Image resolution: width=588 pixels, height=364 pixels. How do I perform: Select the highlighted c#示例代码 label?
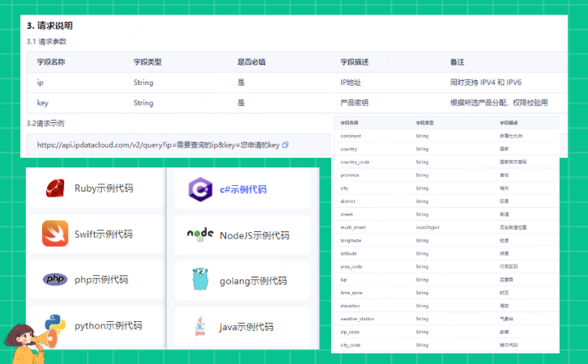pos(243,189)
